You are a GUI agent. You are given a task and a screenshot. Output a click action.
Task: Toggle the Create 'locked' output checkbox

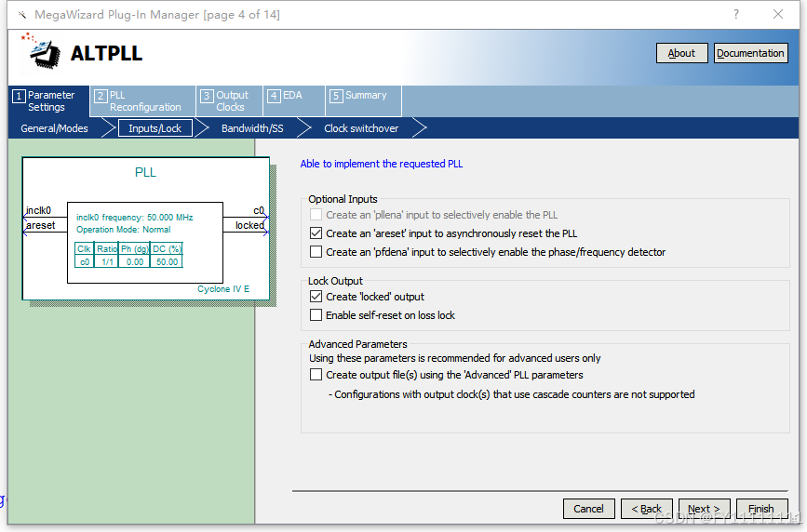pyautogui.click(x=316, y=297)
